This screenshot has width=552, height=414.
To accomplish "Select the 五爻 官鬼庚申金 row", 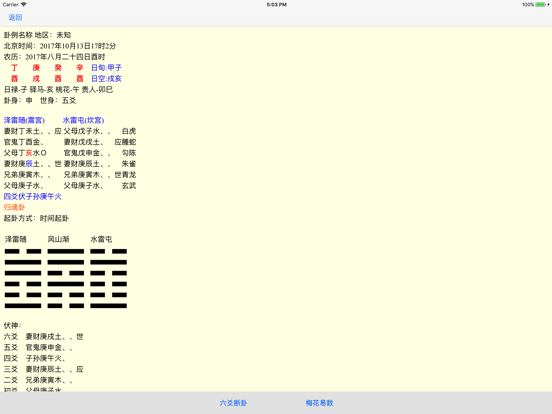I will [38, 347].
